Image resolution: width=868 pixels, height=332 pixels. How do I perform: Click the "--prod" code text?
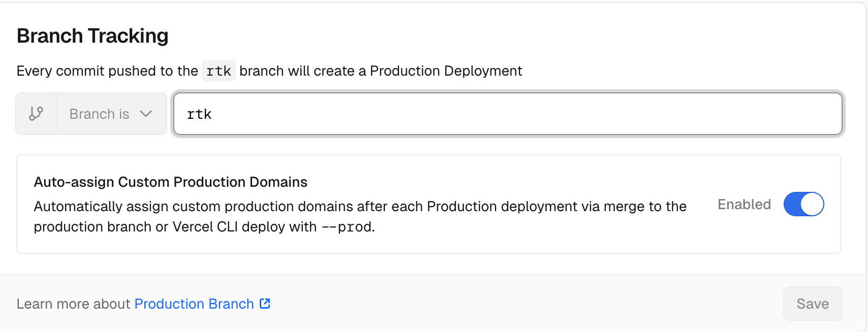point(348,227)
